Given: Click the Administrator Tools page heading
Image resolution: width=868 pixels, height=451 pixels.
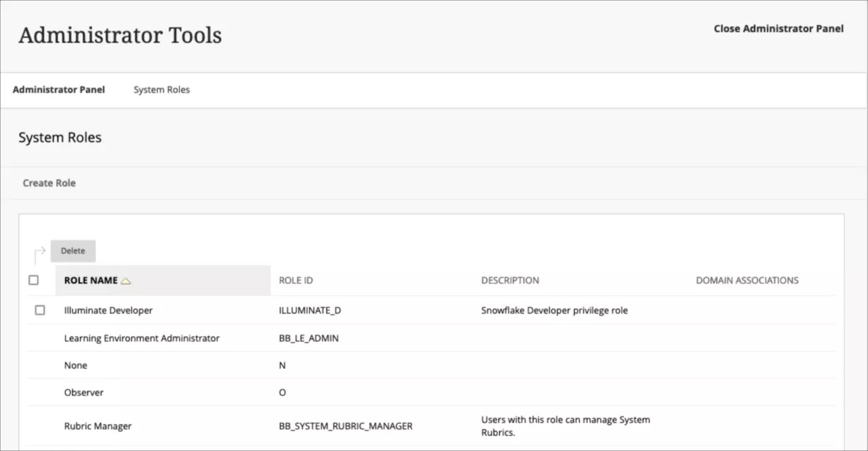Looking at the screenshot, I should pos(119,34).
